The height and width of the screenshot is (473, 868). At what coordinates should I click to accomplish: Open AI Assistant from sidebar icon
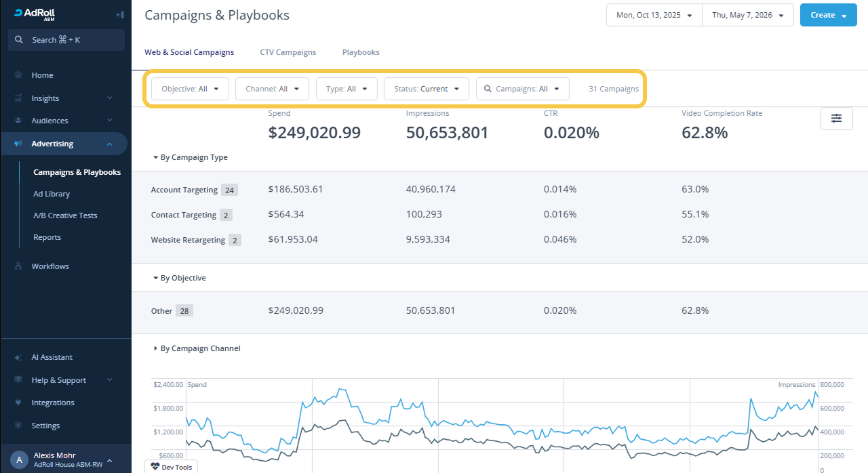pos(18,357)
